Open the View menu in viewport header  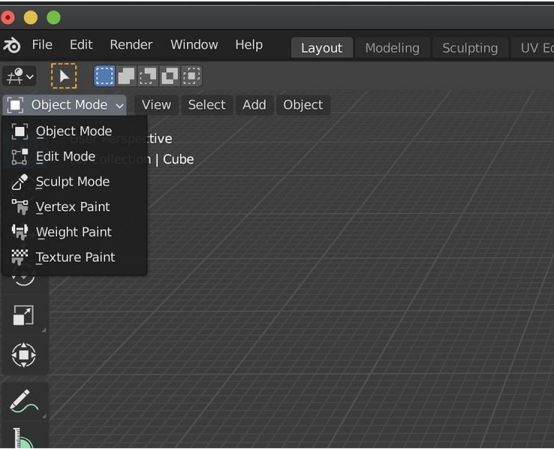pos(156,105)
